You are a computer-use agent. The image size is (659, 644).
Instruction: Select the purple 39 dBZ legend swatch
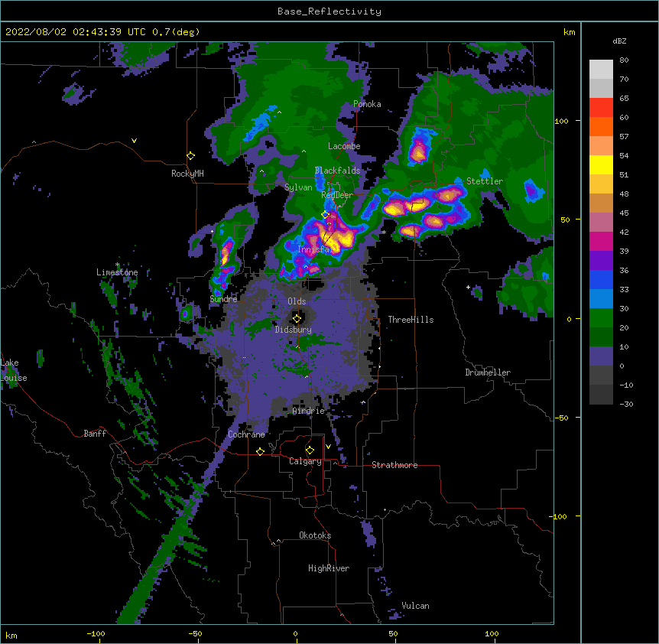tap(601, 260)
